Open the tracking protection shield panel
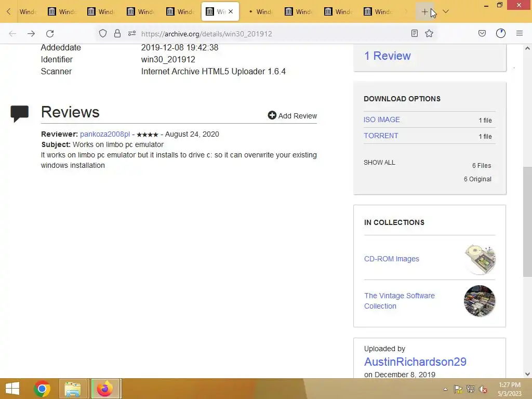 coord(103,33)
